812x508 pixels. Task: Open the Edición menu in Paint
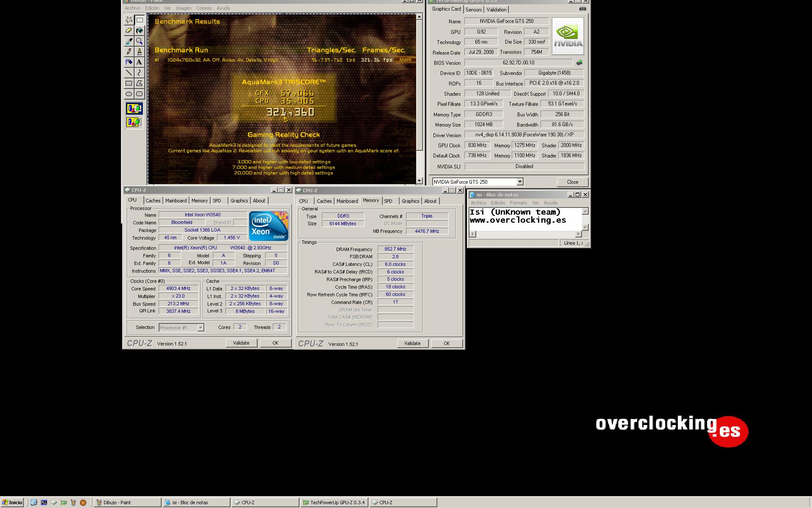[x=152, y=8]
